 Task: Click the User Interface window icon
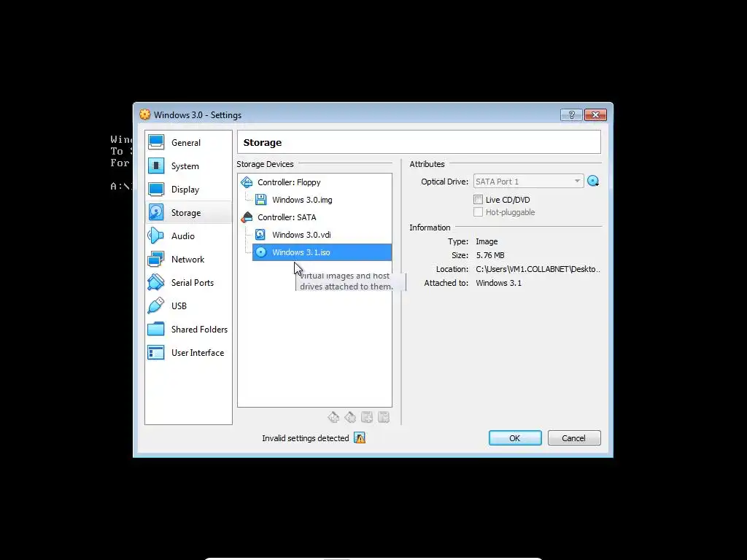[156, 352]
